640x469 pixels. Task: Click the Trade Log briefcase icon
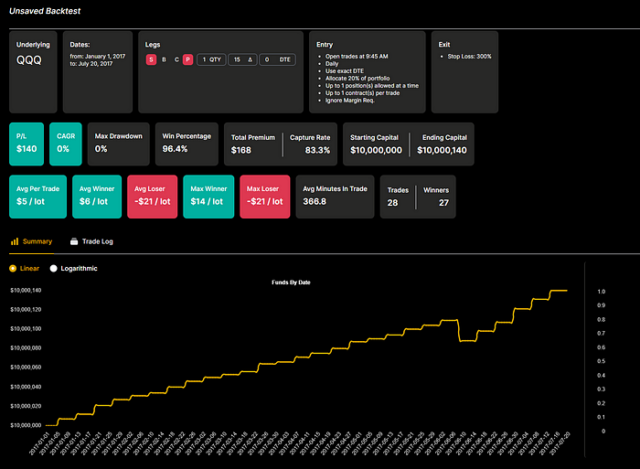pos(73,241)
